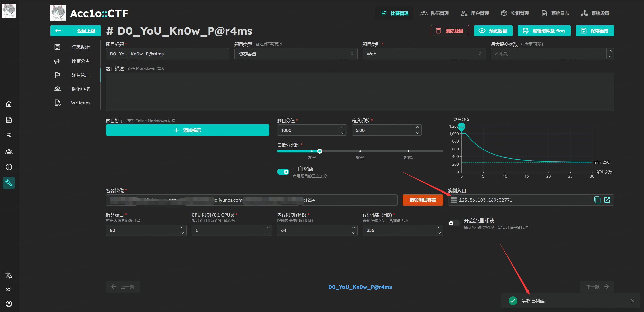Open the teams icon in left sidebar
The width and height of the screenshot is (644, 312).
point(9,151)
